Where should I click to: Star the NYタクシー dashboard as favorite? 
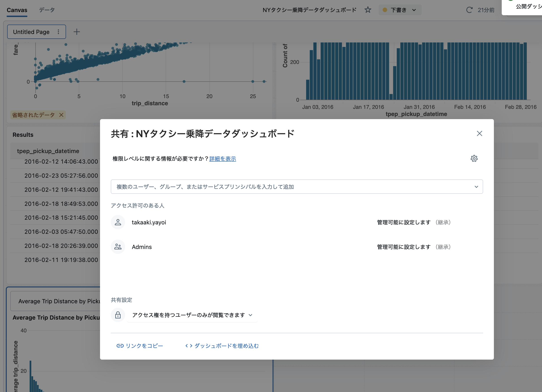(x=368, y=10)
